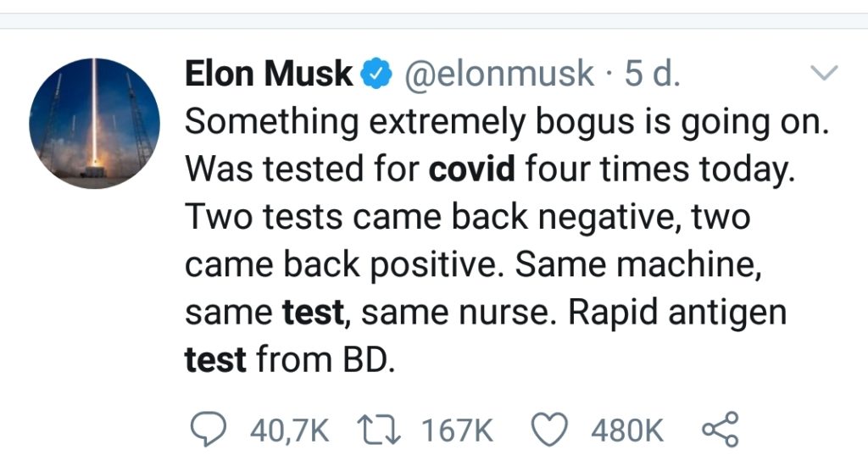Open the Elon Musk profile name
868x472 pixels.
click(268, 75)
